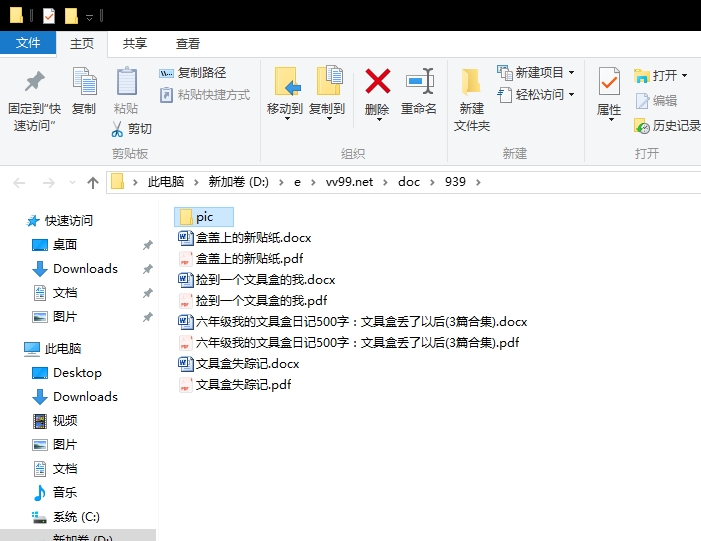
Task: Select 文具盒失踪记.docx file
Action: [x=239, y=363]
